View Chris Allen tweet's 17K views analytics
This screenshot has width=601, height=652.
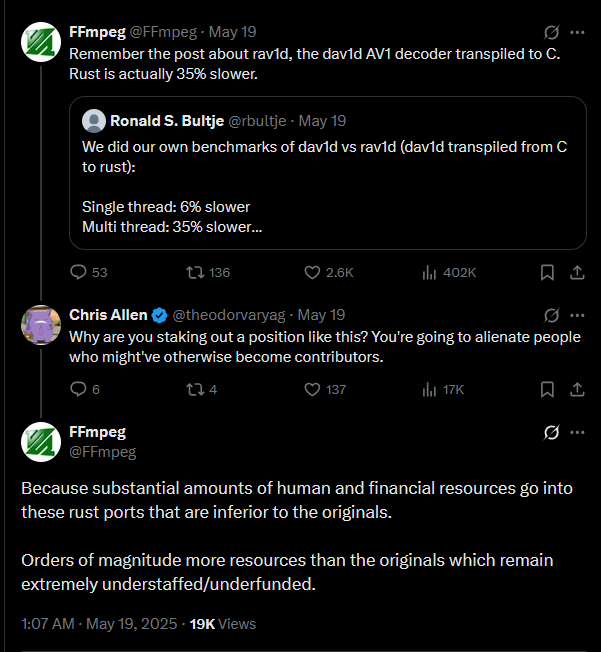pos(443,389)
